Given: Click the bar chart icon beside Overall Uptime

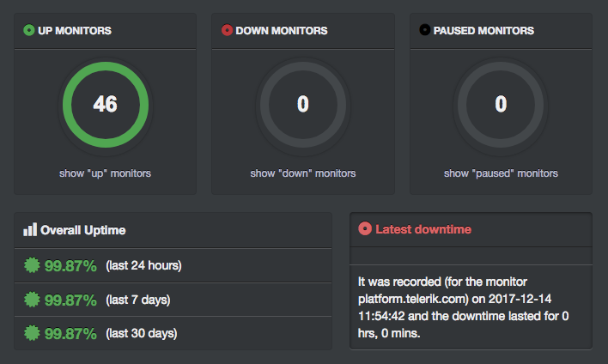Looking at the screenshot, I should coord(30,229).
